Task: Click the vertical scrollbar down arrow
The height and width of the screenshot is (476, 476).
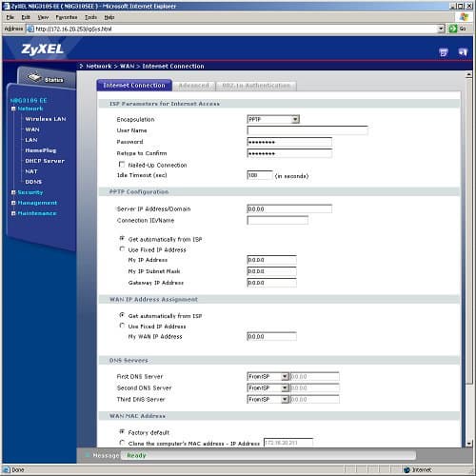Action: click(x=469, y=443)
